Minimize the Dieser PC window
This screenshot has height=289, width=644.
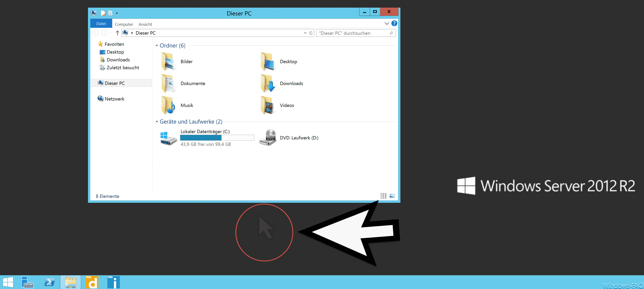364,12
